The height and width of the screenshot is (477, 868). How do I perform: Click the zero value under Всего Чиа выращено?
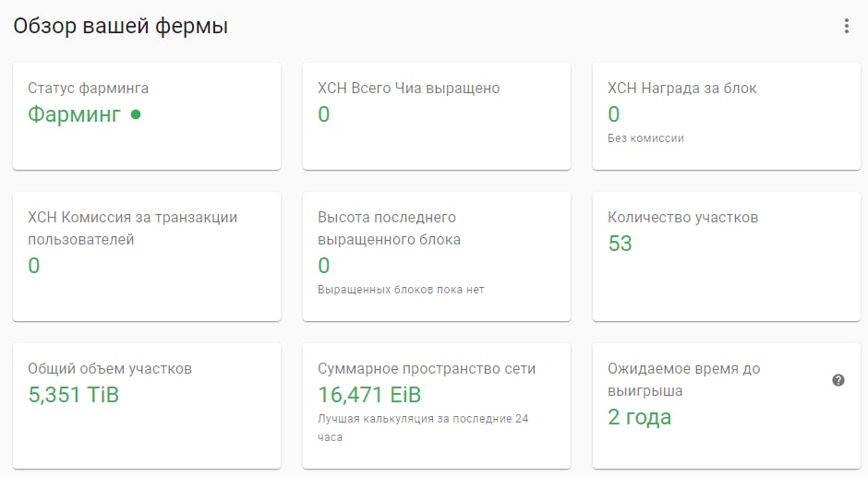point(324,114)
